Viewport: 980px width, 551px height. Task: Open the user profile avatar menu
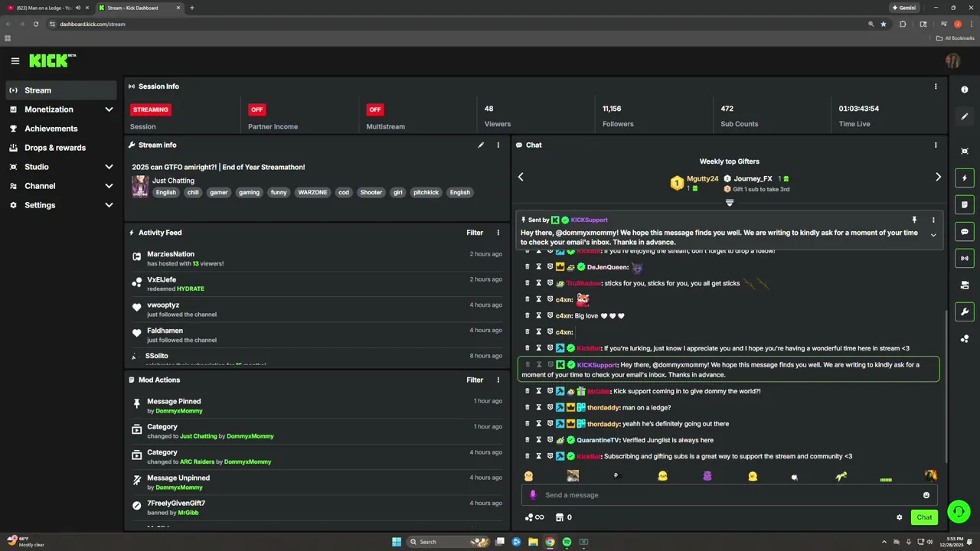(x=953, y=60)
